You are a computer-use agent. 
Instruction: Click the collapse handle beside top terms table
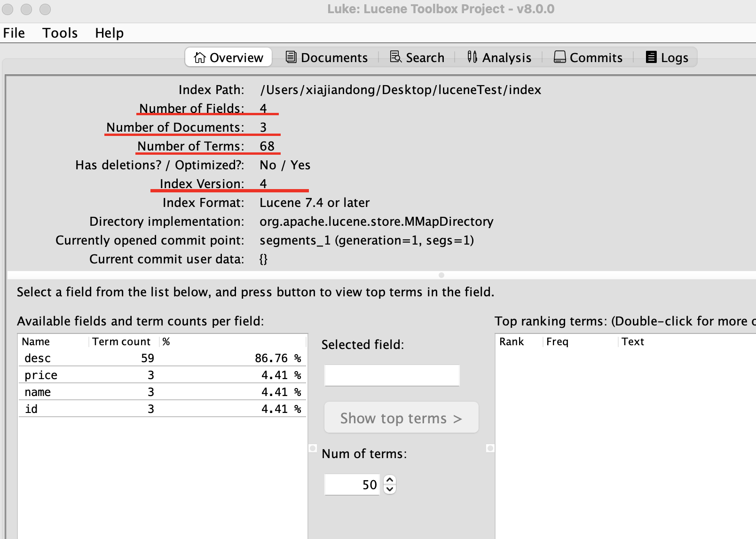click(490, 448)
